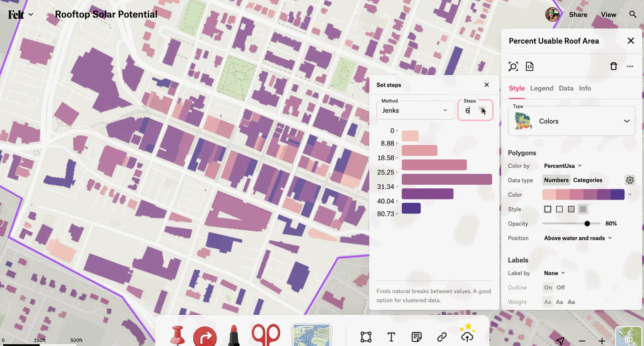Zoom to fit the layer extent
The width and height of the screenshot is (644, 346).
coord(513,67)
